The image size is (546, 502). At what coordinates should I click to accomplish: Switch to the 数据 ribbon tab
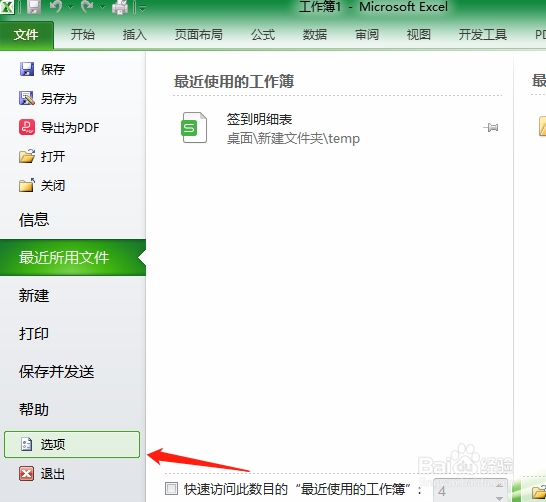[315, 35]
